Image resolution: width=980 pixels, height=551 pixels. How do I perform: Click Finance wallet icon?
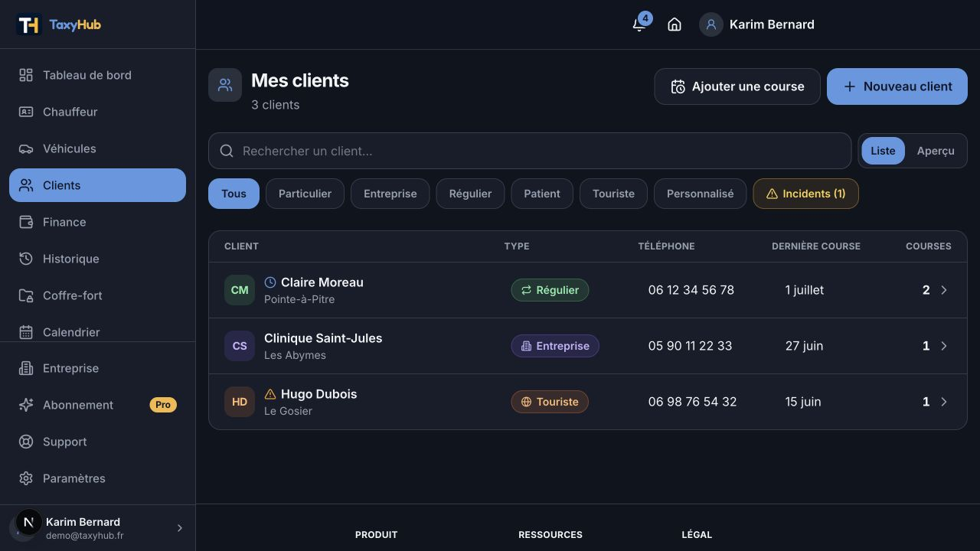coord(26,222)
